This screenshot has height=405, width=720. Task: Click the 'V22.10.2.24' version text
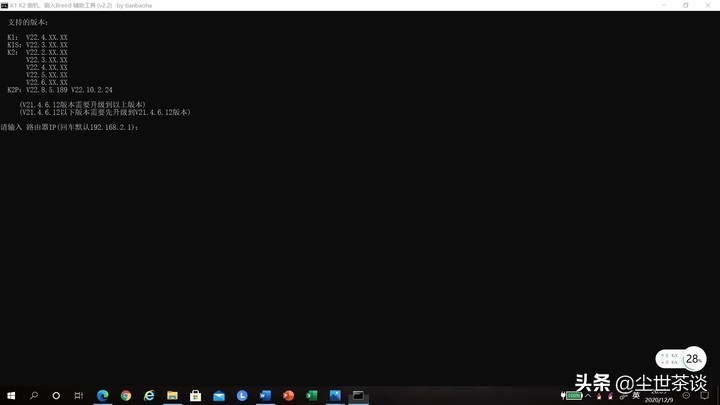coord(91,90)
